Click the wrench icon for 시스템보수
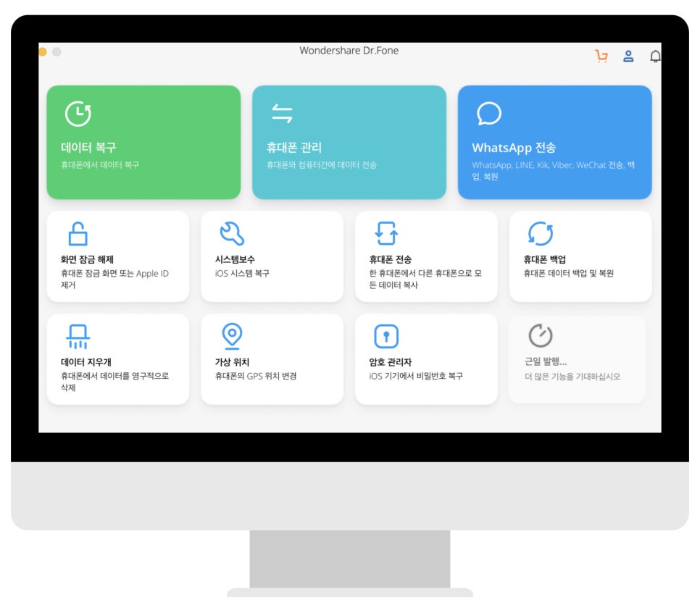Screen dimensions: 700x612 232,233
